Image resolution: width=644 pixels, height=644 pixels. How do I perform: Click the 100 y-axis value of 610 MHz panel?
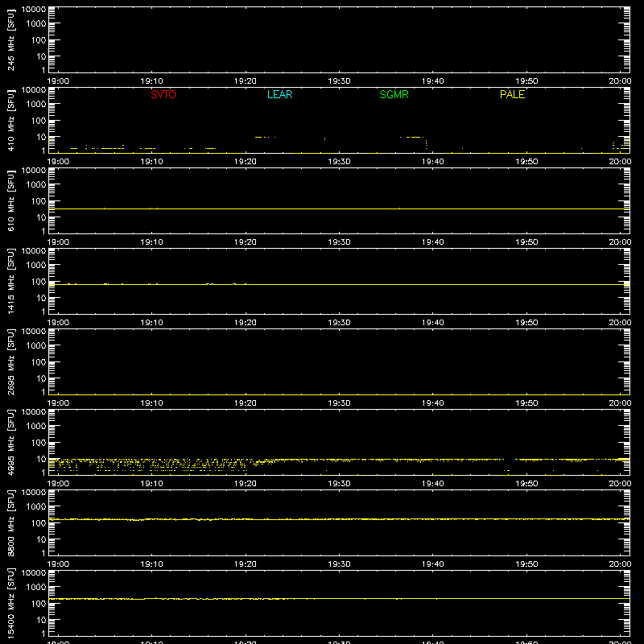[39, 201]
